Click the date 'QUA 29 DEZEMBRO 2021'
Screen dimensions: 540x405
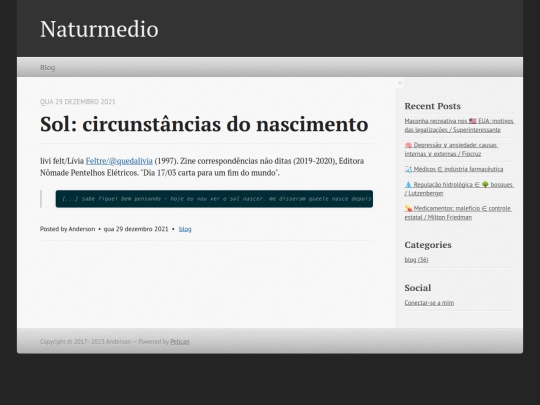pos(78,102)
